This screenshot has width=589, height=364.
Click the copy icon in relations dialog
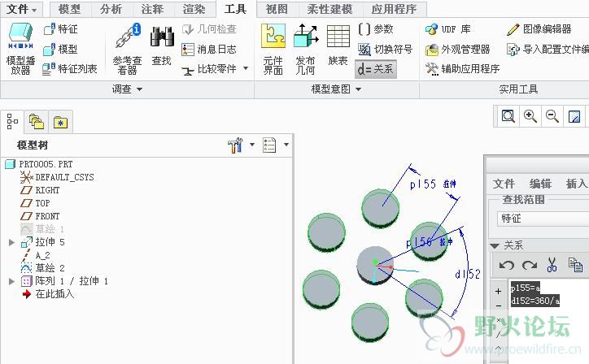point(575,265)
